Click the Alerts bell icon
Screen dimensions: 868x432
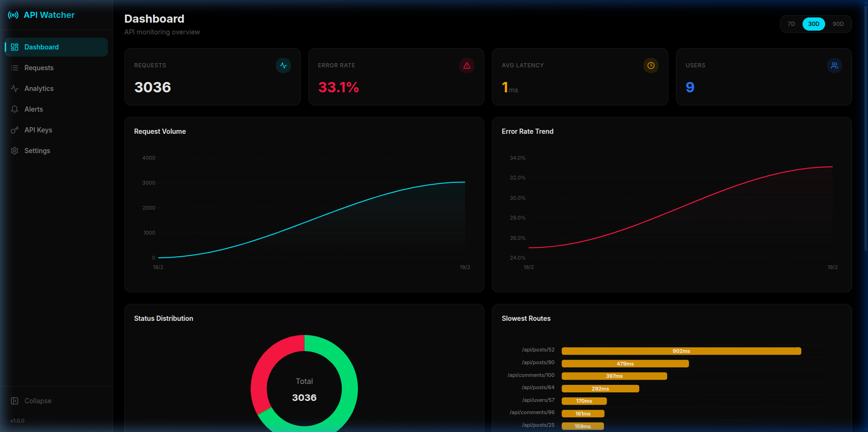[x=14, y=109]
